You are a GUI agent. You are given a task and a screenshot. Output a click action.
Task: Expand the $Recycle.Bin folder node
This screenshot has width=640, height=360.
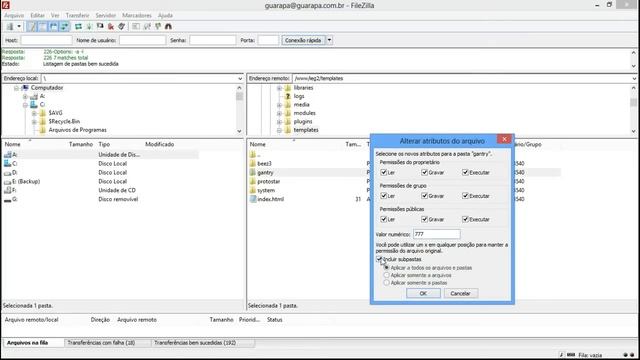click(34, 122)
